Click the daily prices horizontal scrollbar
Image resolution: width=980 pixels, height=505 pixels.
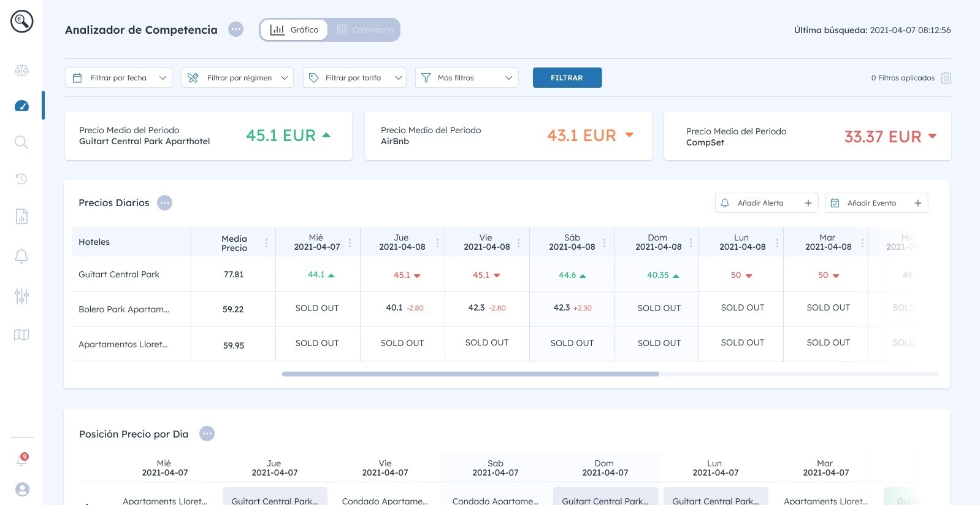[x=470, y=374]
